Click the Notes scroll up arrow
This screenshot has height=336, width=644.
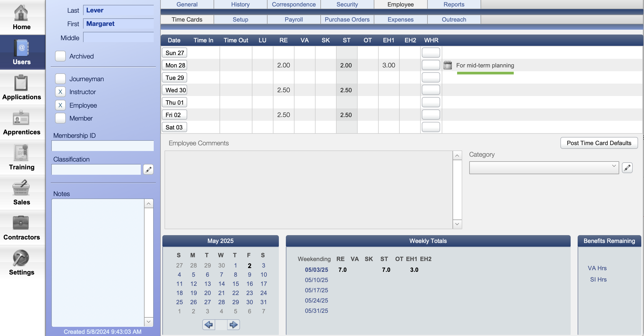coord(149,204)
